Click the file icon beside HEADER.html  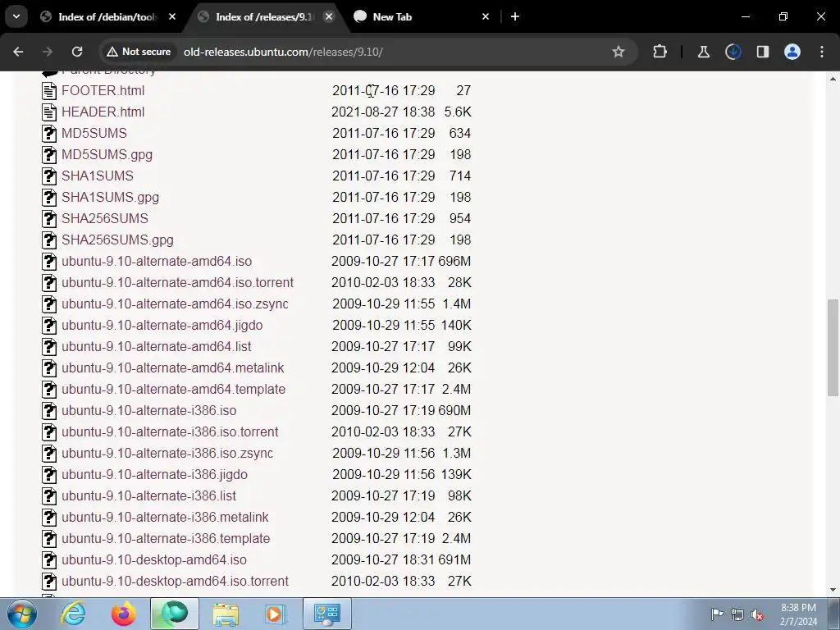click(x=49, y=112)
